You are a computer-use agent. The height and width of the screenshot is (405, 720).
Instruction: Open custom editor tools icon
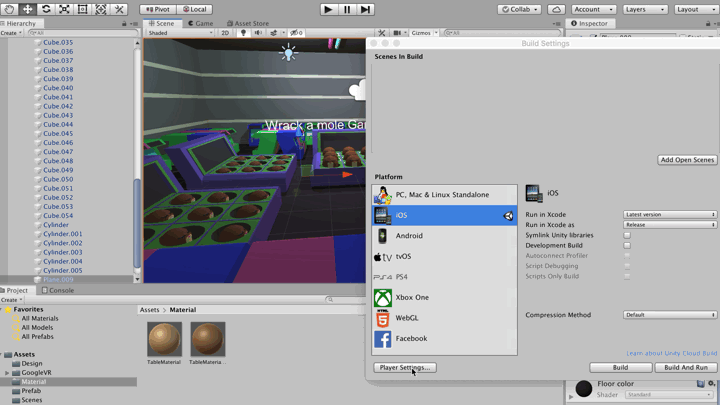(119, 9)
